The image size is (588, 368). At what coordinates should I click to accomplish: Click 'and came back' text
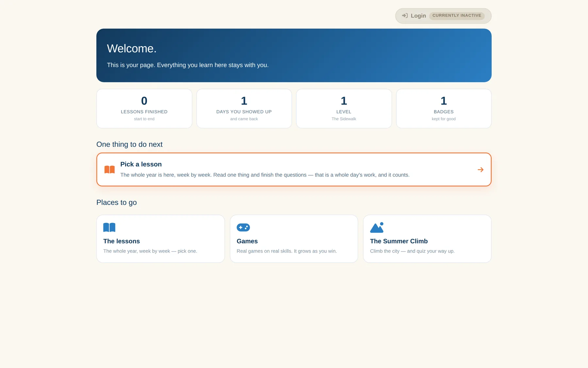244,119
